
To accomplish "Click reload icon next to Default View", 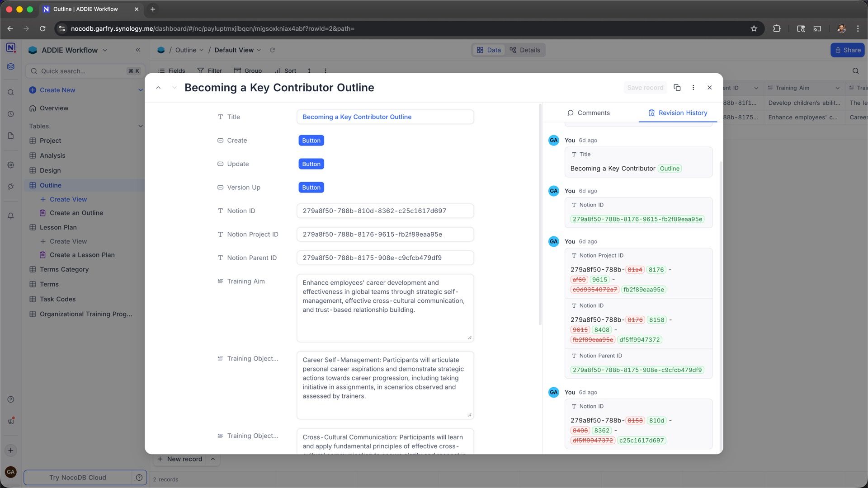I will [272, 50].
